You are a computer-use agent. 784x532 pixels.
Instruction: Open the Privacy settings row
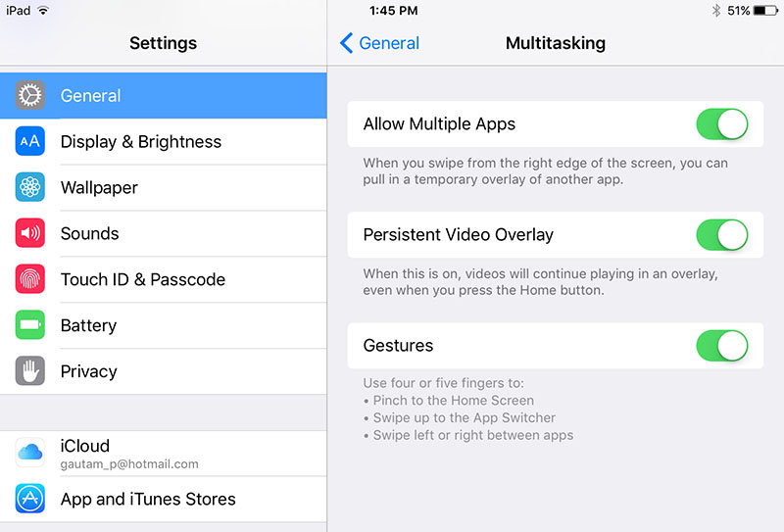pos(163,371)
